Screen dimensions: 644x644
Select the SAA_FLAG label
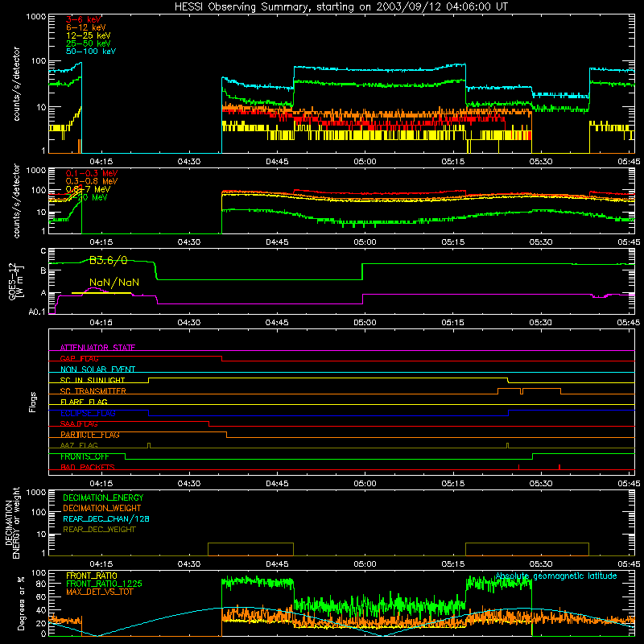[x=79, y=423]
